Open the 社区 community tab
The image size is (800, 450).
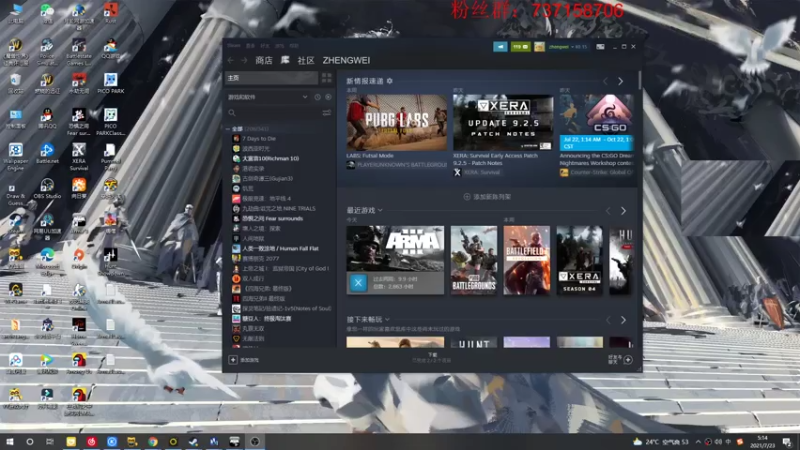[x=306, y=60]
